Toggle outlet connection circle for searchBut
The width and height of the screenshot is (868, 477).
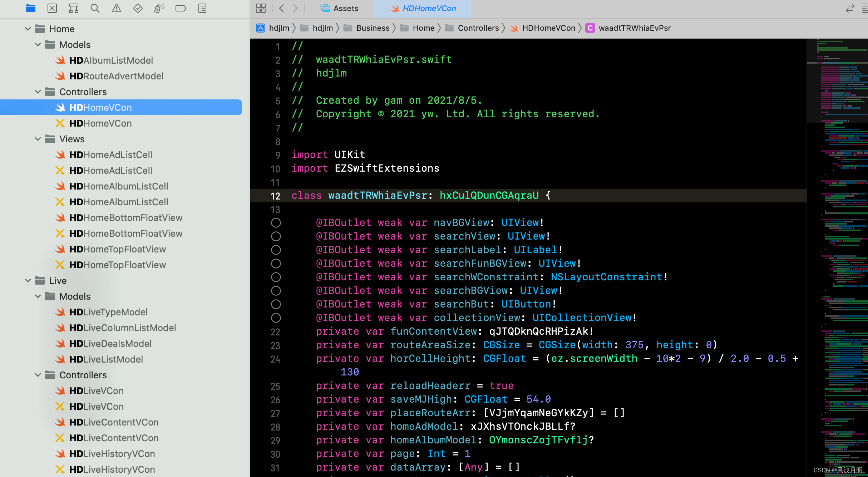click(x=276, y=304)
